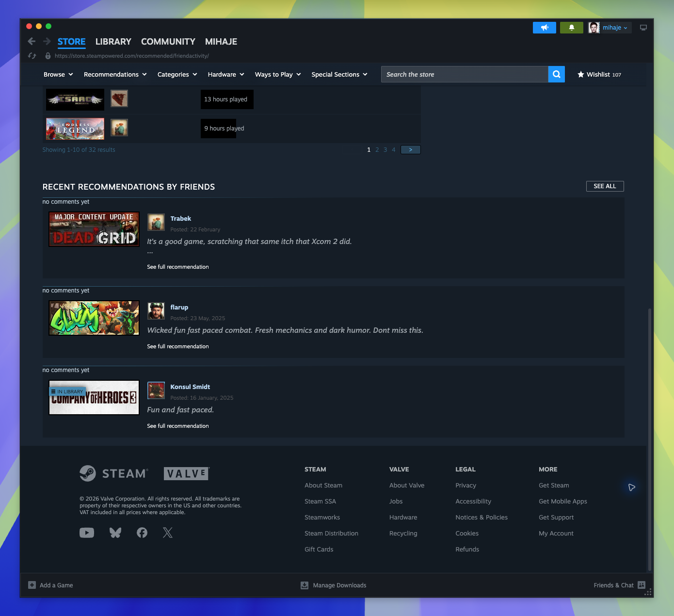
Task: Switch to the COMMUNITY tab
Action: click(x=168, y=42)
